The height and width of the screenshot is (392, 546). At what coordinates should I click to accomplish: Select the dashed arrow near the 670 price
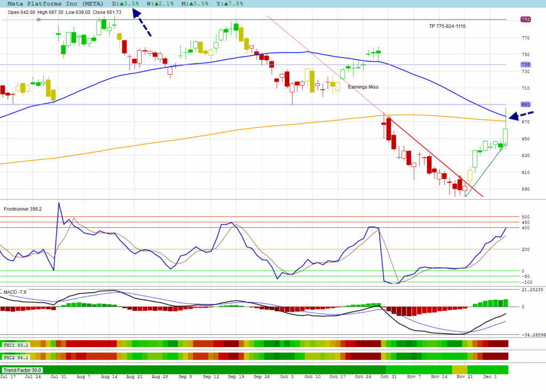521,115
